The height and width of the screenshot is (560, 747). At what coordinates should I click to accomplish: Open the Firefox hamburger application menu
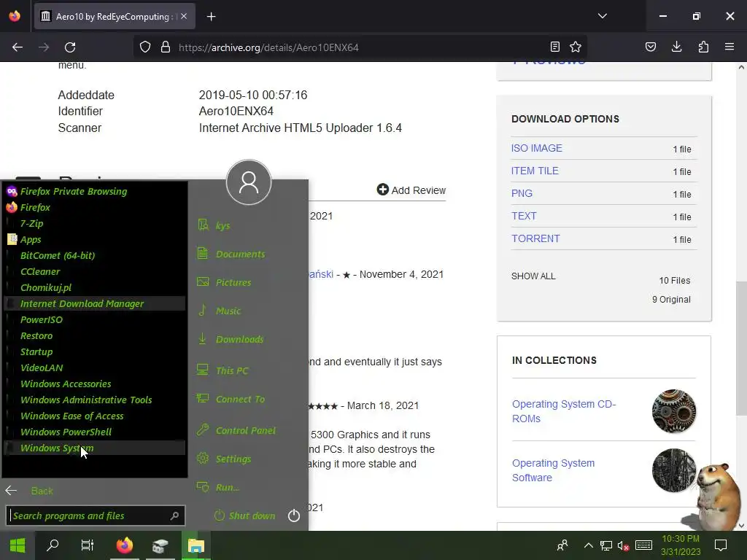pos(729,47)
